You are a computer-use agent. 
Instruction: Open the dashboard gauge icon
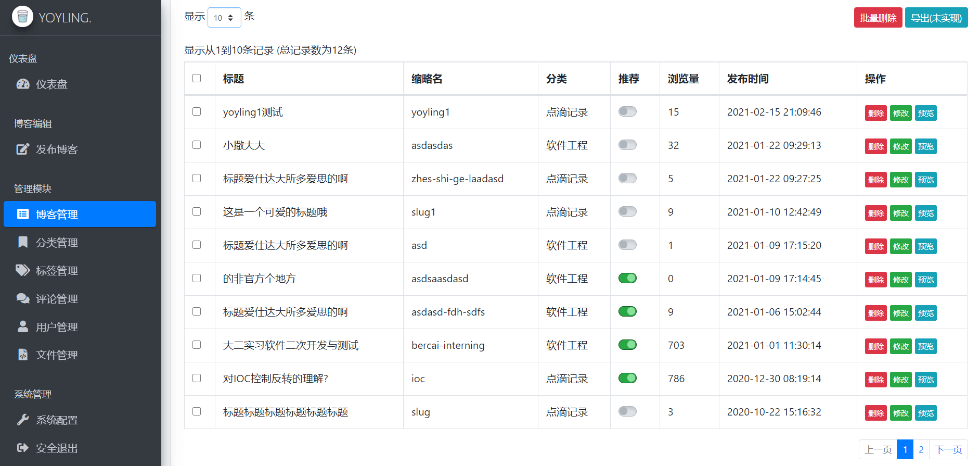click(x=23, y=84)
